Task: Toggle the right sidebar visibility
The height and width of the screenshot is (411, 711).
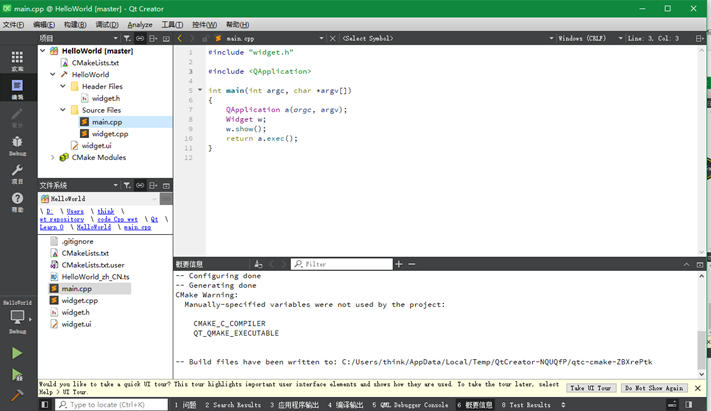Action: click(689, 404)
